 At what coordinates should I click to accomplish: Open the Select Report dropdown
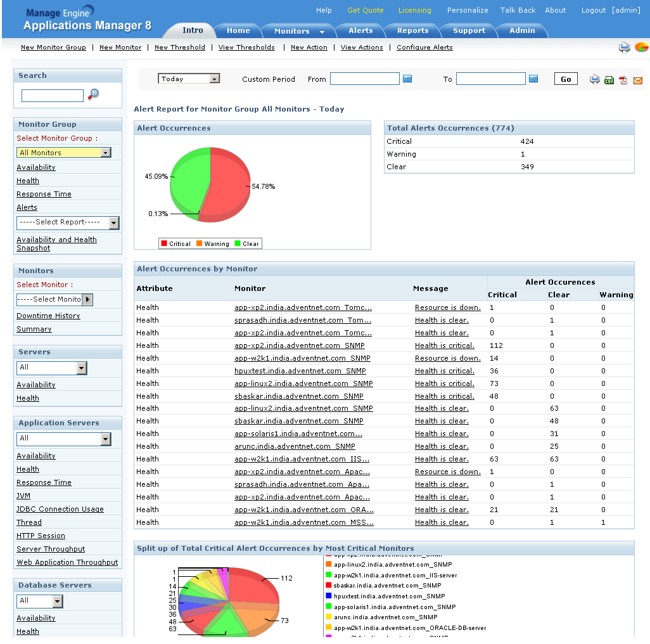[113, 222]
